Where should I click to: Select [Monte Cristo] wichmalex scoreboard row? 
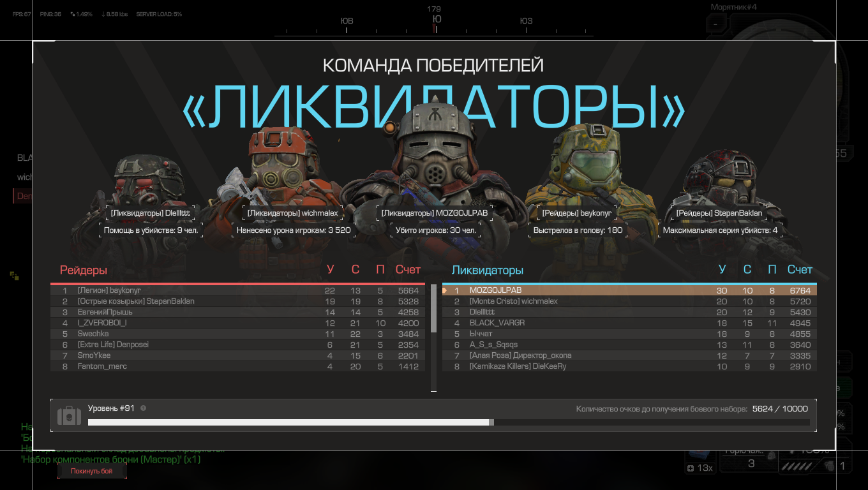tap(629, 301)
